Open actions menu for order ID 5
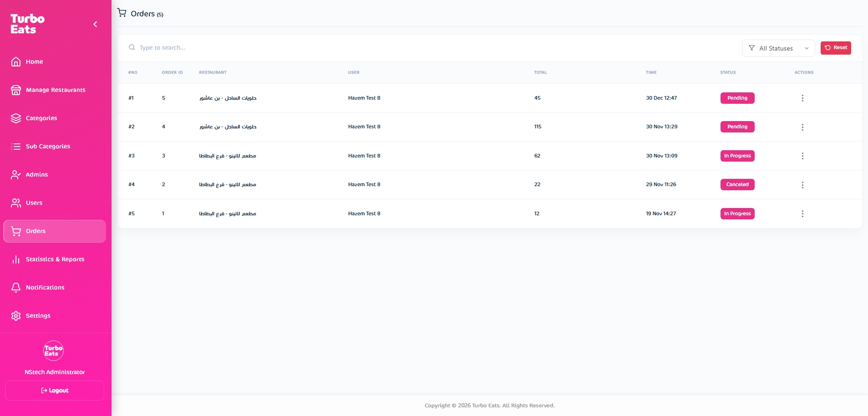This screenshot has width=868, height=416. pos(802,98)
